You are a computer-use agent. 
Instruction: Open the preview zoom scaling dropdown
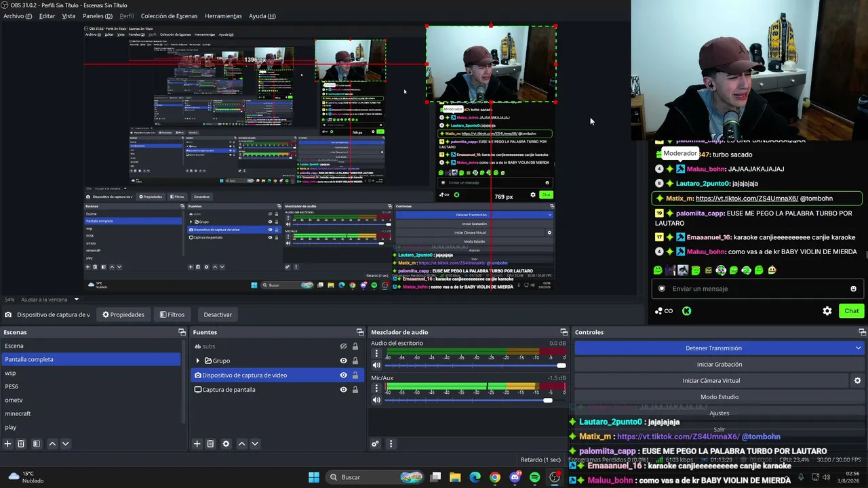(x=76, y=300)
